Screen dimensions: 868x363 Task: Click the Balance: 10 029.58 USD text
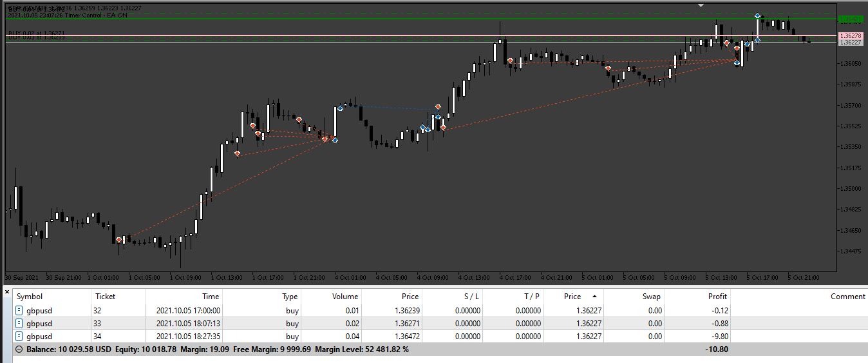pos(69,349)
